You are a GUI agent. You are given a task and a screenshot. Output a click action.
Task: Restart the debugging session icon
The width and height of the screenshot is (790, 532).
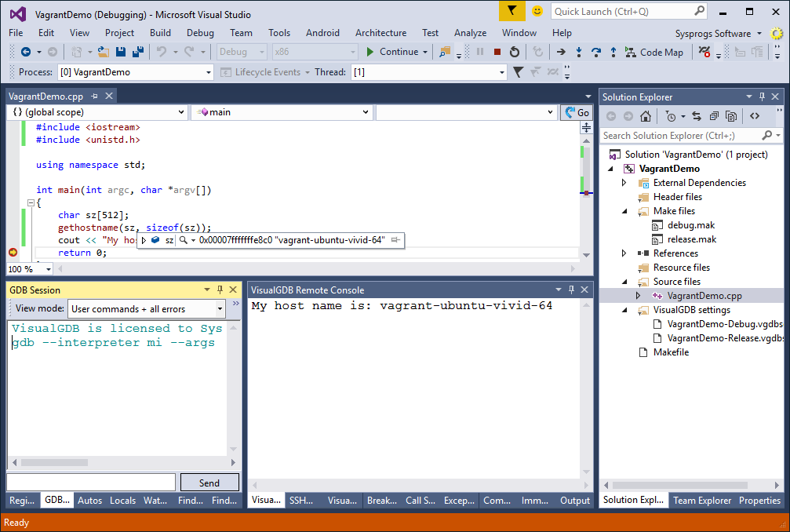click(515, 52)
